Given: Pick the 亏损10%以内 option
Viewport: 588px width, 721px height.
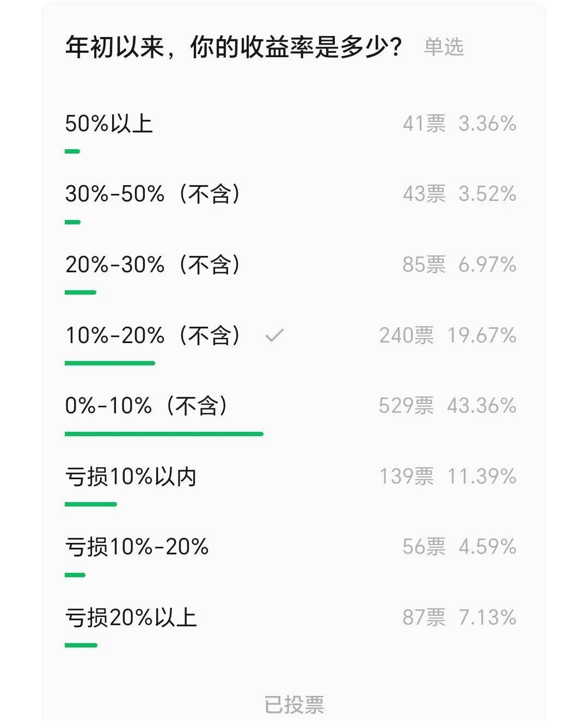Looking at the screenshot, I should click(131, 476).
